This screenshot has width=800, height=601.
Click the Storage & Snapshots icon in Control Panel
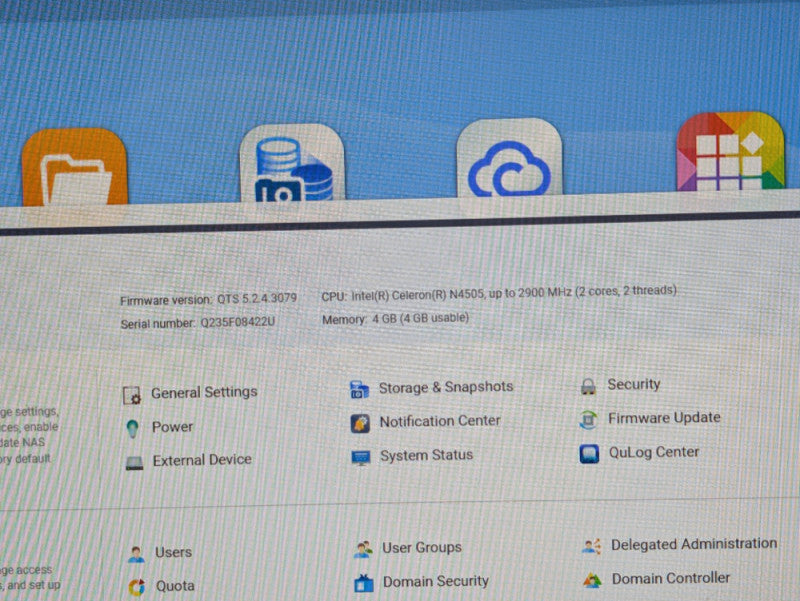point(359,390)
